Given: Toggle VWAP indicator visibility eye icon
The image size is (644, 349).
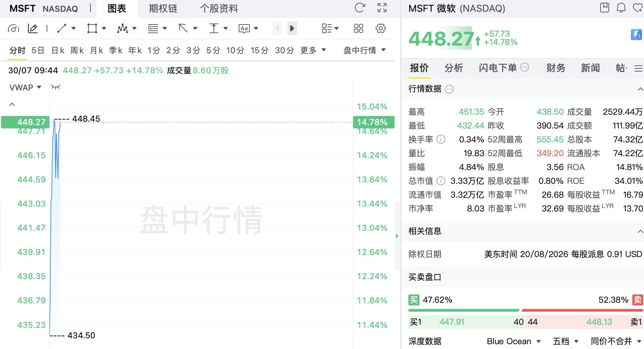Looking at the screenshot, I should click(x=56, y=87).
